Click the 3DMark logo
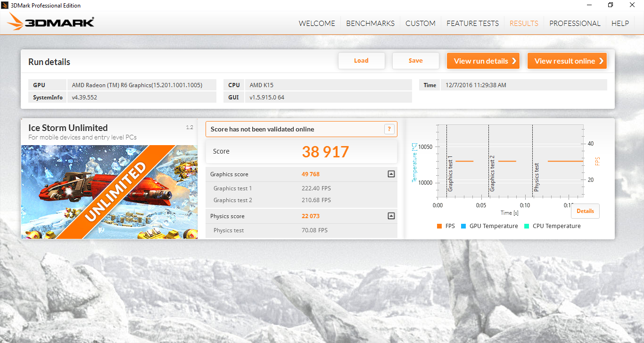 point(51,22)
